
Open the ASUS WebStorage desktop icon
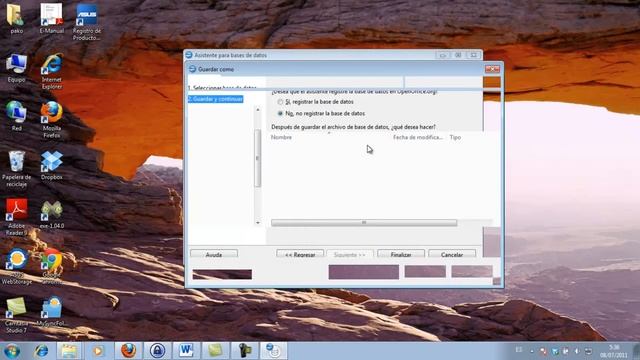(x=16, y=266)
